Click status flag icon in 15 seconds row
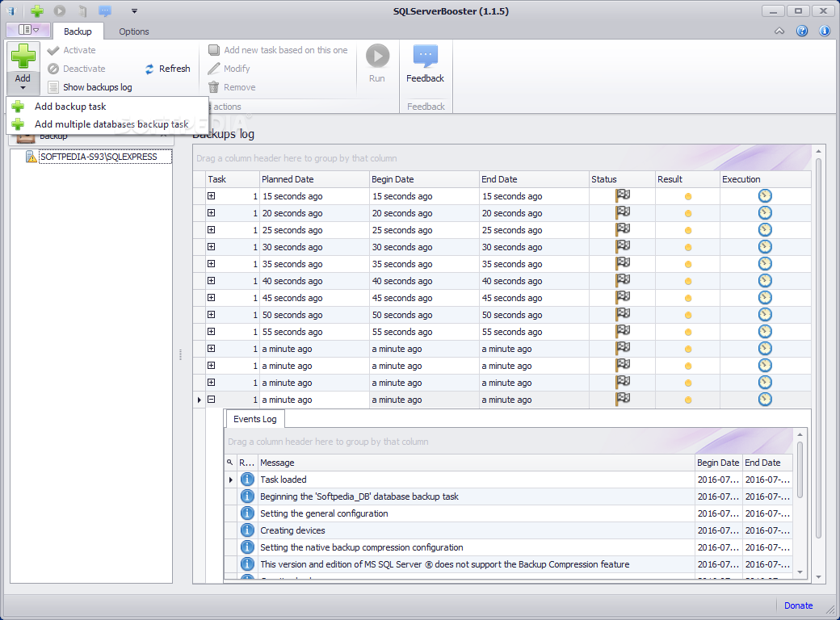 [x=623, y=195]
